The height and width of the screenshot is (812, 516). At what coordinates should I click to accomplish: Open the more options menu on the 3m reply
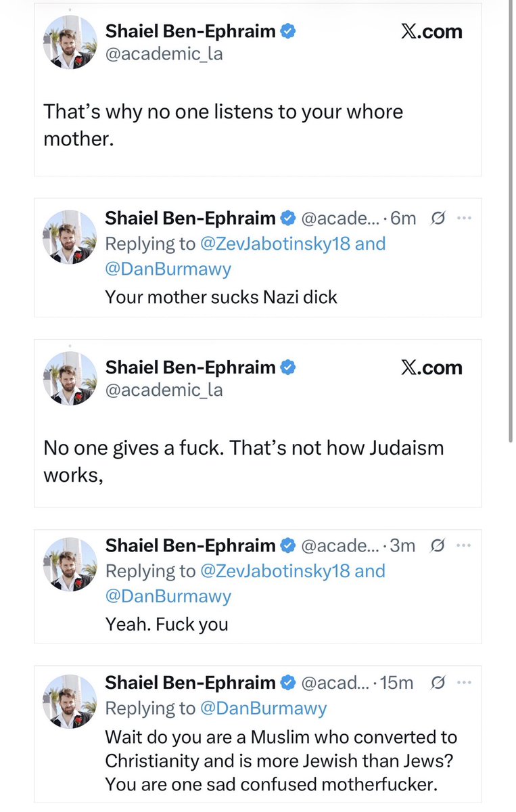[464, 545]
